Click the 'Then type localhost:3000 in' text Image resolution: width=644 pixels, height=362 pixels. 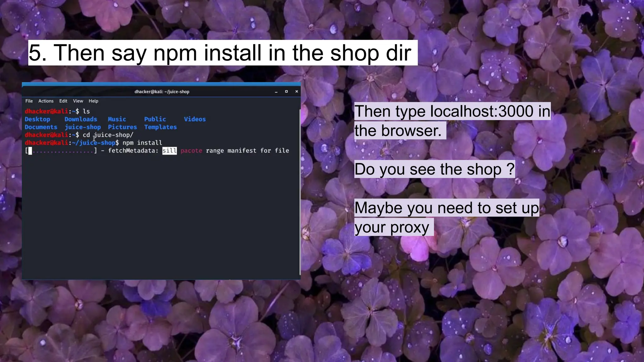(x=452, y=111)
